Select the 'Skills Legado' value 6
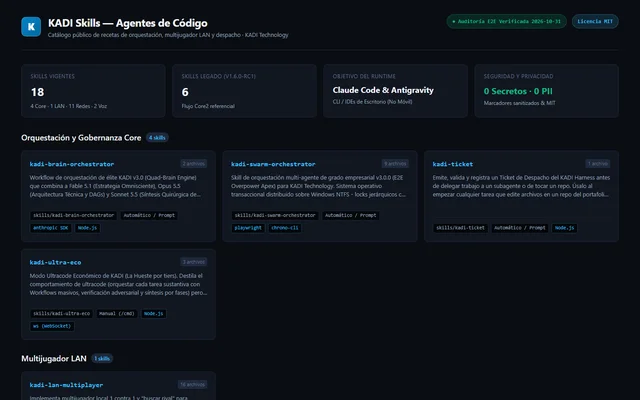 (185, 92)
